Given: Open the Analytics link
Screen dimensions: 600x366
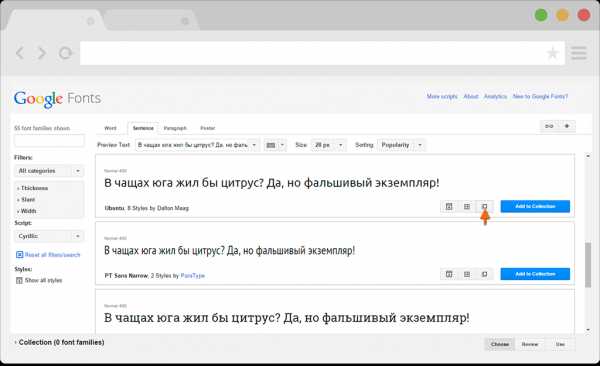Looking at the screenshot, I should pos(495,96).
